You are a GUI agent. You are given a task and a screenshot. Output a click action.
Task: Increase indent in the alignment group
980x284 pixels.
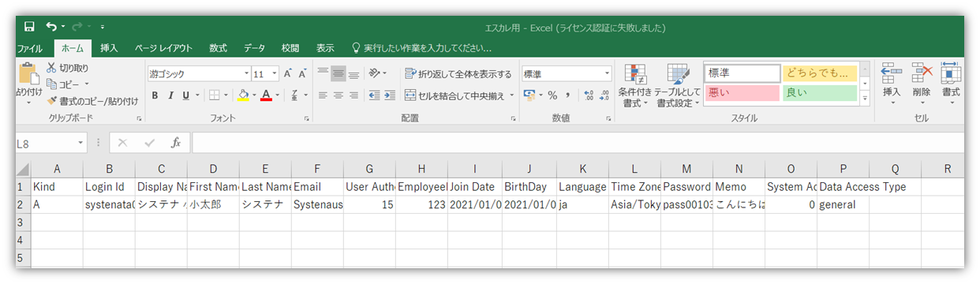[x=389, y=95]
